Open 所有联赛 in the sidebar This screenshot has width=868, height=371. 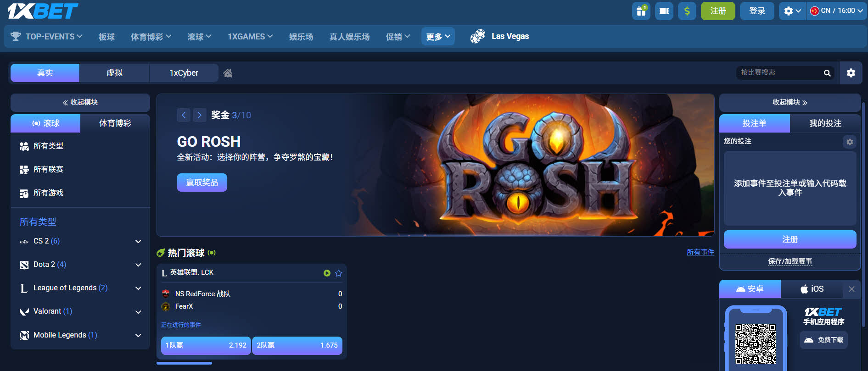[48, 169]
